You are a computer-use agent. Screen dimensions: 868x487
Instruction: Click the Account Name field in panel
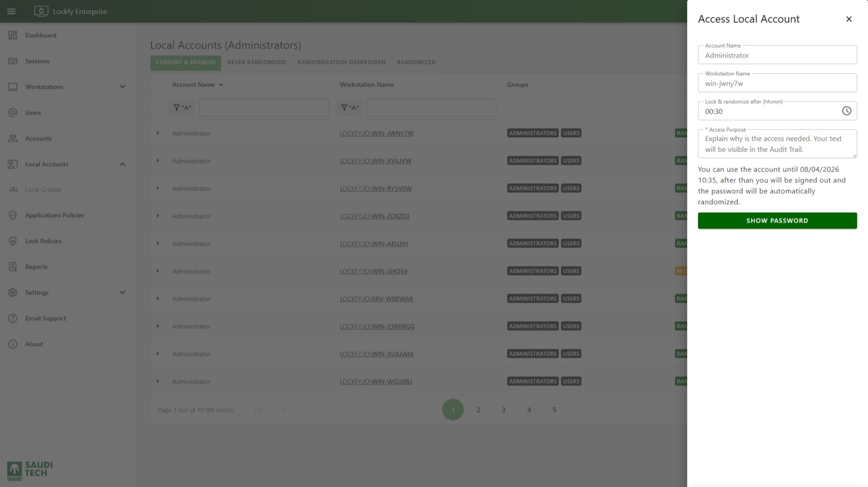tap(777, 55)
